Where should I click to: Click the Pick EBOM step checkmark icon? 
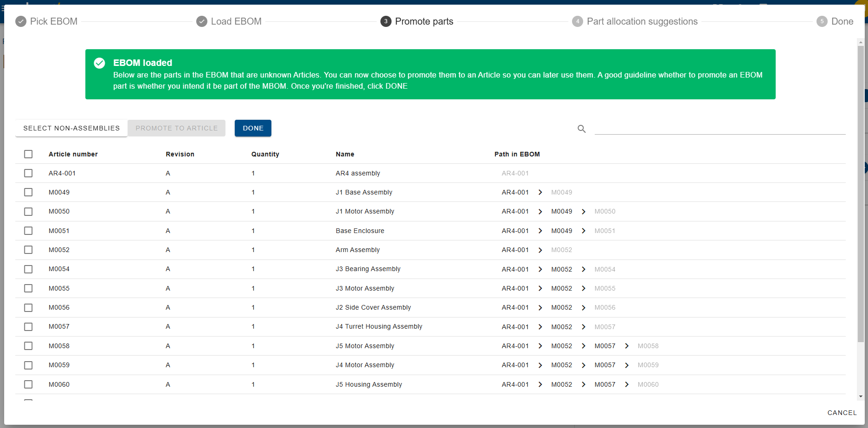(21, 21)
